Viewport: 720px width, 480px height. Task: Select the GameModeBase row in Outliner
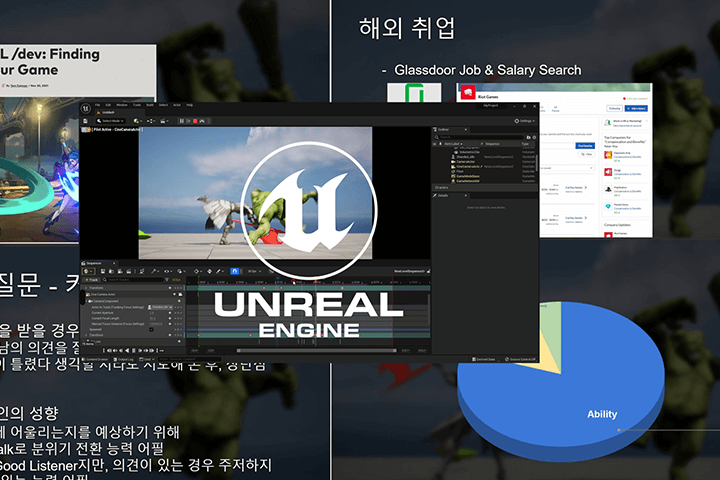[484, 176]
